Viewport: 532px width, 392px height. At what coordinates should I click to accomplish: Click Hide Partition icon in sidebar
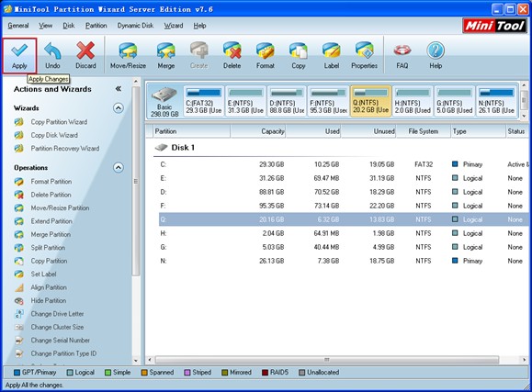(19, 300)
